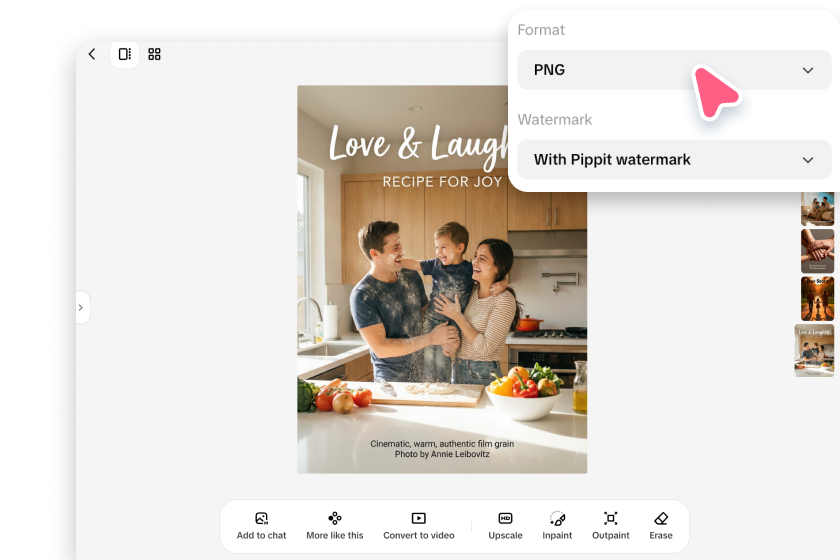Image resolution: width=840 pixels, height=560 pixels.
Task: Select the Inpaint tool
Action: (557, 526)
